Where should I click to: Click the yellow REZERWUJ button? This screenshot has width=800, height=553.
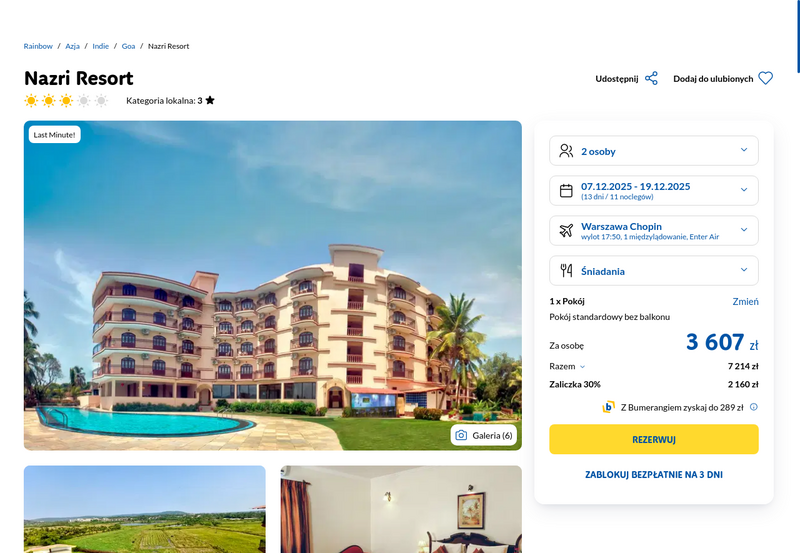point(654,439)
